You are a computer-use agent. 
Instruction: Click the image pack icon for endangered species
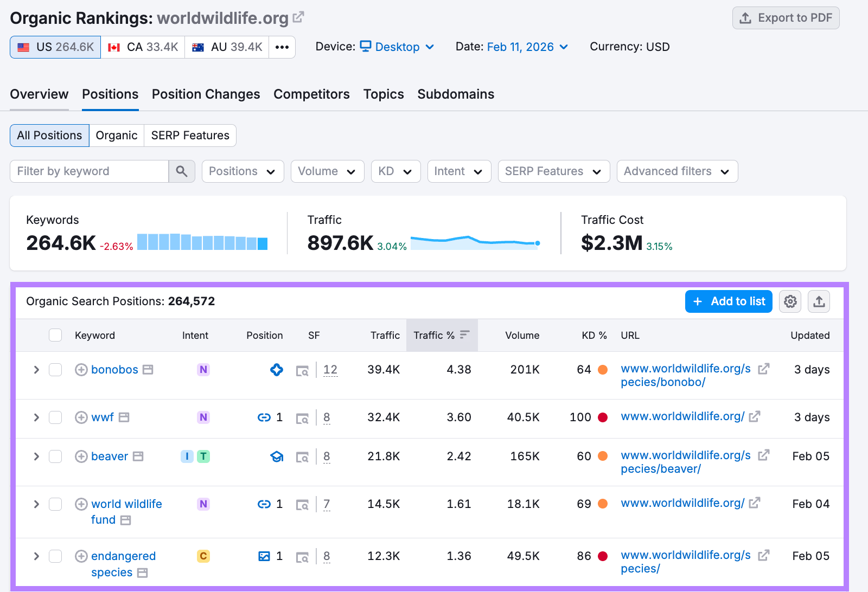pos(265,556)
